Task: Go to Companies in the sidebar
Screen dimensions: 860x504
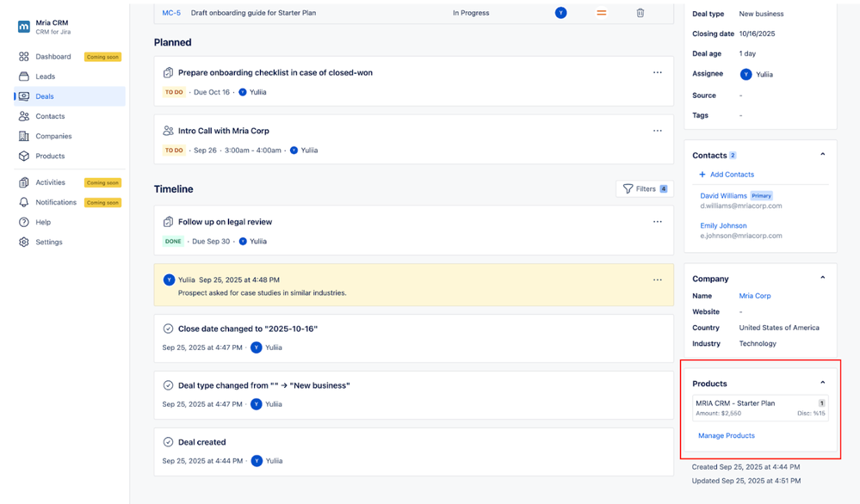Action: 53,136
